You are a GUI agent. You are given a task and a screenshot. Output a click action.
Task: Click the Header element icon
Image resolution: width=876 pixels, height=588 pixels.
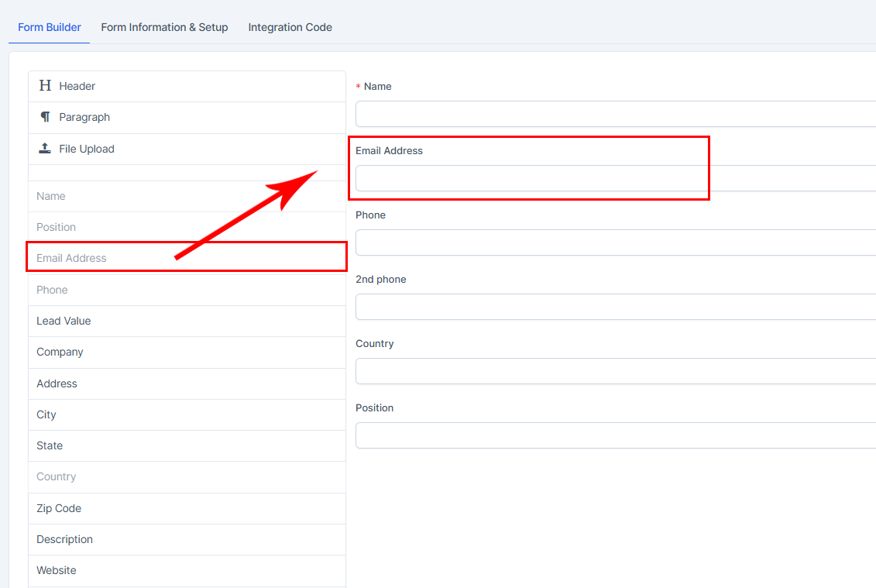45,86
